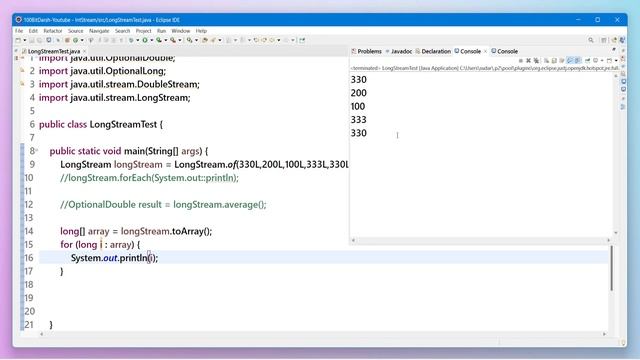Switch to the Problems tab

[367, 51]
